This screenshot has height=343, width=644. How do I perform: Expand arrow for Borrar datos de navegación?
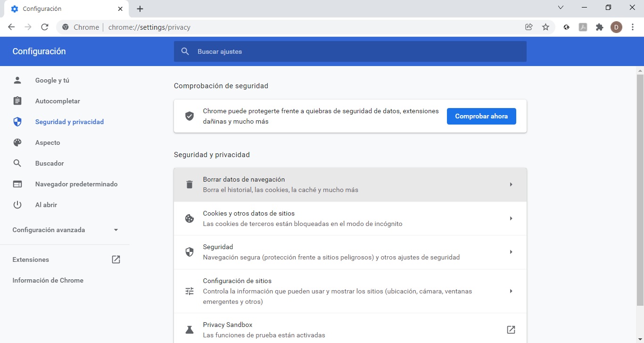pyautogui.click(x=511, y=184)
